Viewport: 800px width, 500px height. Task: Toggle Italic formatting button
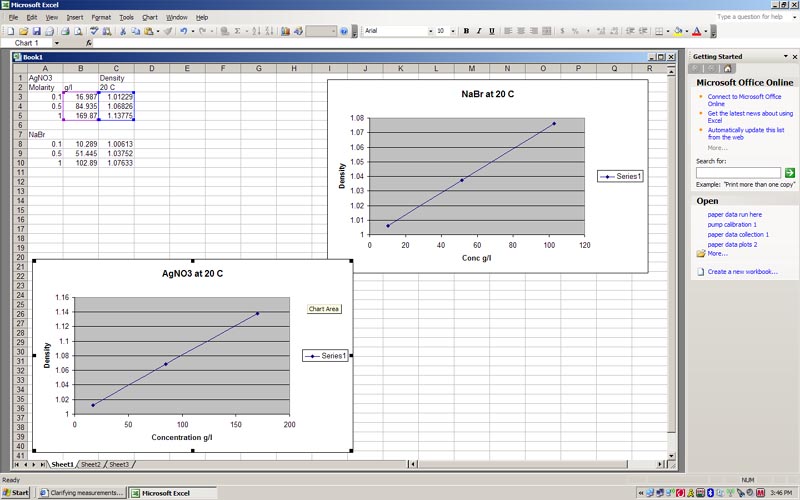tap(479, 31)
